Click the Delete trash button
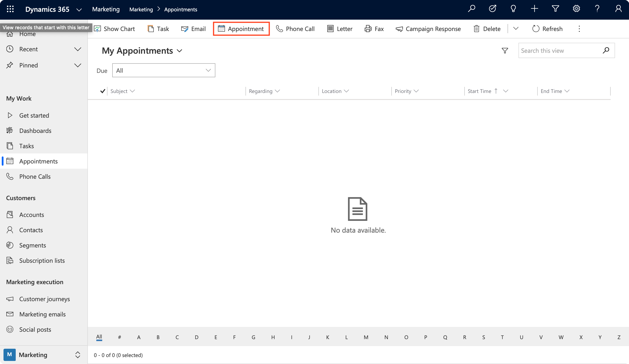This screenshot has height=364, width=629. click(487, 29)
